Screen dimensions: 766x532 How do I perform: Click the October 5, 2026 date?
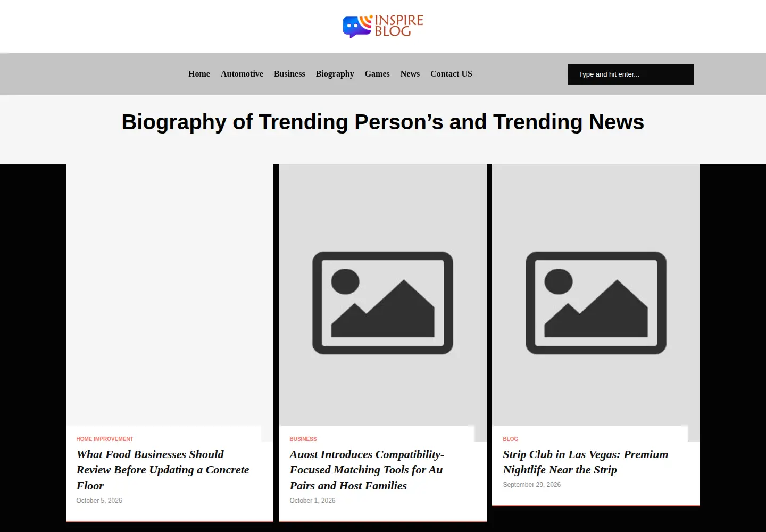[99, 501]
